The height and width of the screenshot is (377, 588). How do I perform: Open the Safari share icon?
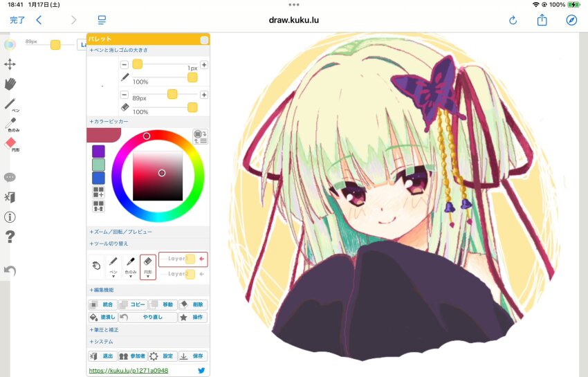[x=542, y=19]
